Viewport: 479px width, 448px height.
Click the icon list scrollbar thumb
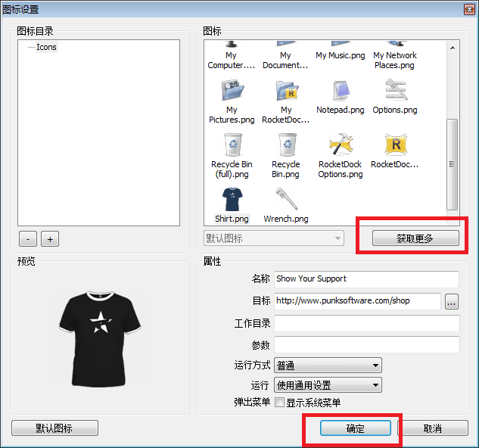(452, 164)
